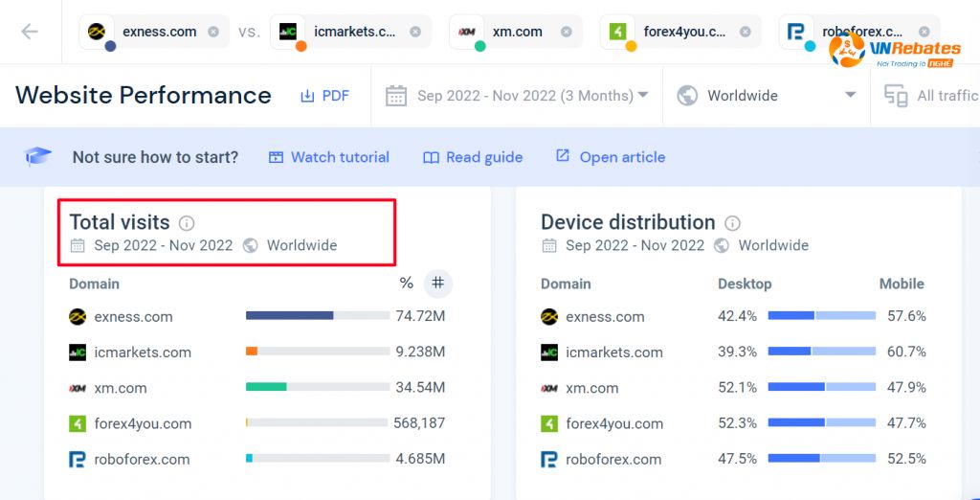Click the Website Performance page title

[144, 95]
